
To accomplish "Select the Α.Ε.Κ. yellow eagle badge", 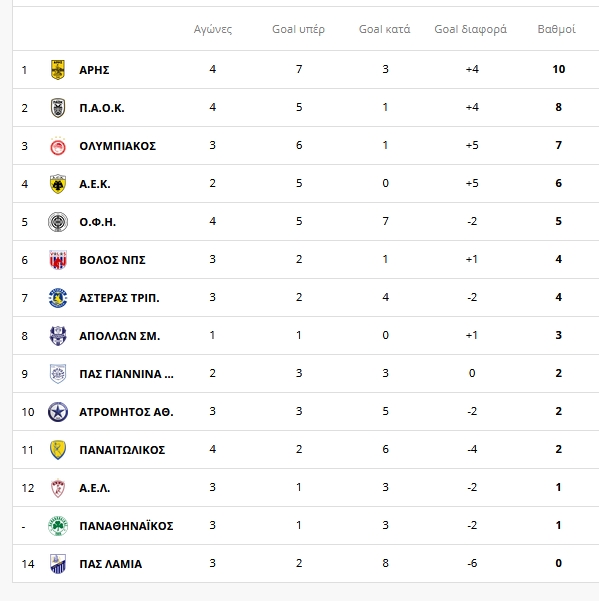I will click(58, 184).
